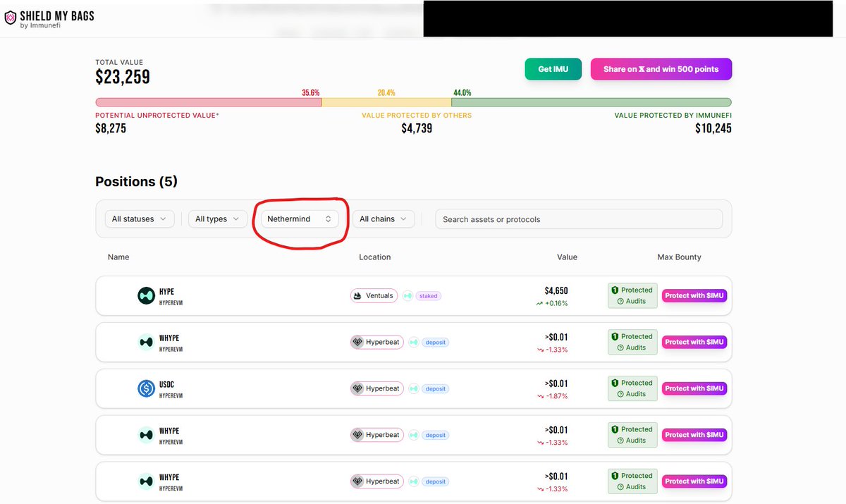
Task: Click the Hyperbeat badge in the USDC row
Action: [x=376, y=388]
